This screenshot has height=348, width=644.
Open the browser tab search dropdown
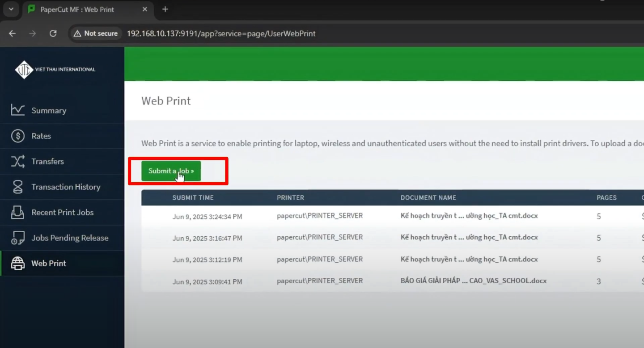click(11, 9)
